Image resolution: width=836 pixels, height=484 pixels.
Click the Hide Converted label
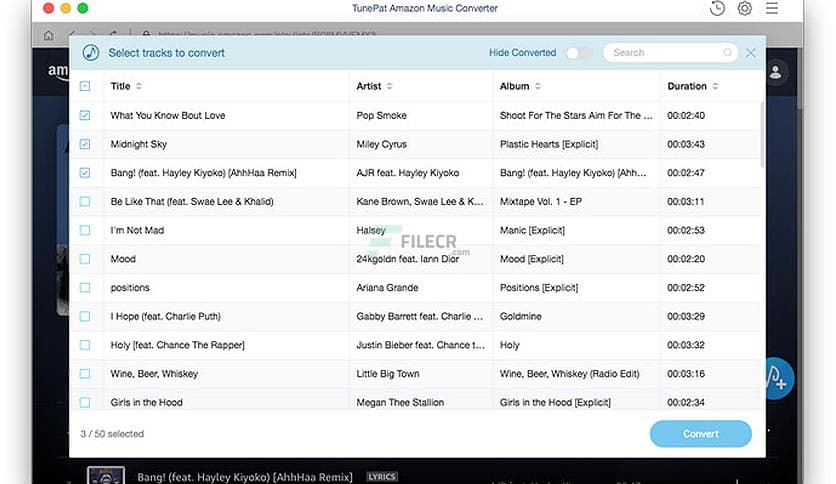click(522, 53)
